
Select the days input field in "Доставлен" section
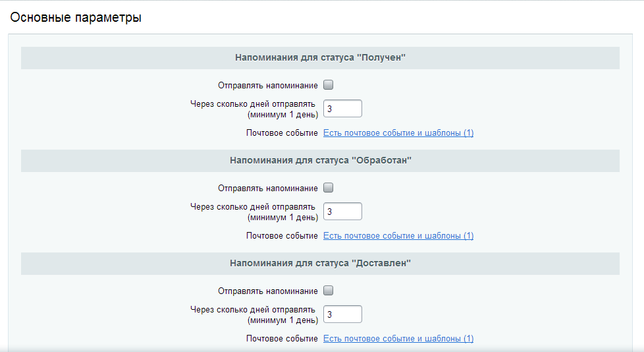(342, 314)
